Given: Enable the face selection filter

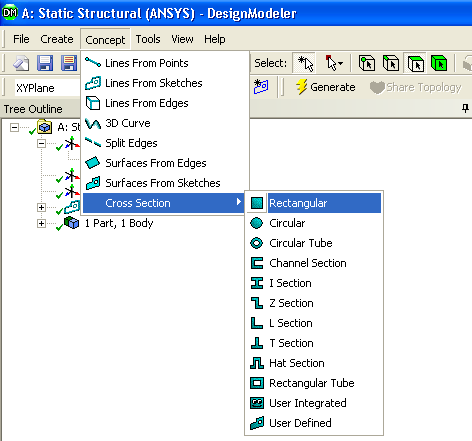Looking at the screenshot, I should (x=415, y=63).
